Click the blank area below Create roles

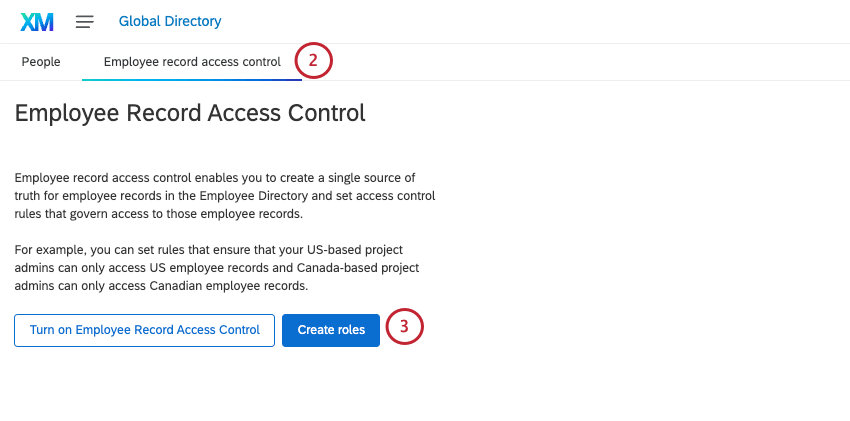click(x=330, y=385)
